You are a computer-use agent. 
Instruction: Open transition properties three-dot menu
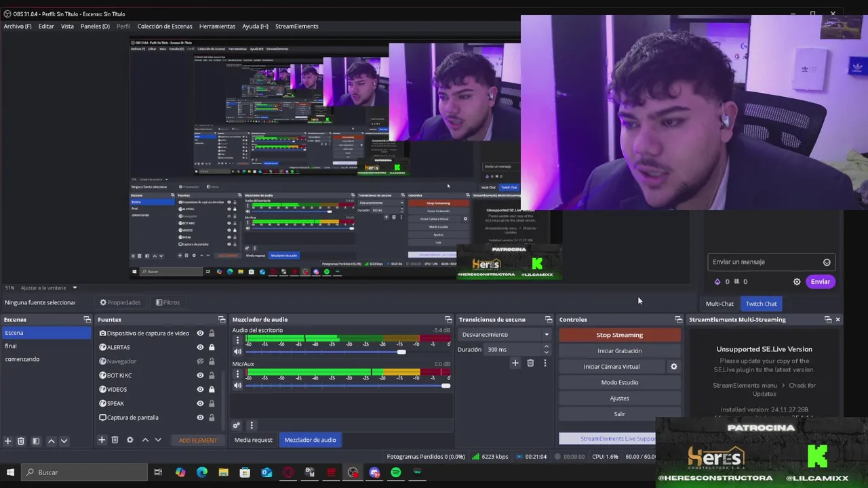[545, 363]
